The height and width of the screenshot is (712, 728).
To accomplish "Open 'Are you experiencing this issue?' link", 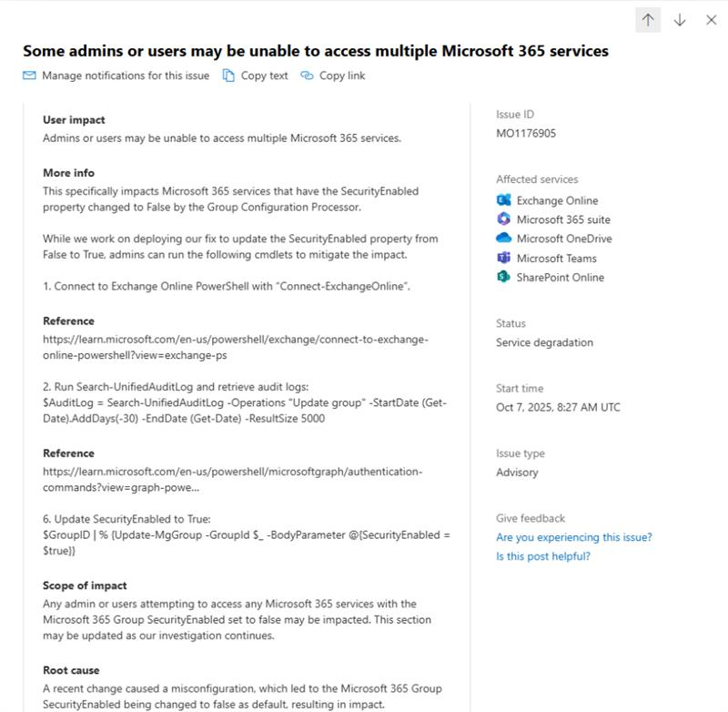I will pos(574,537).
